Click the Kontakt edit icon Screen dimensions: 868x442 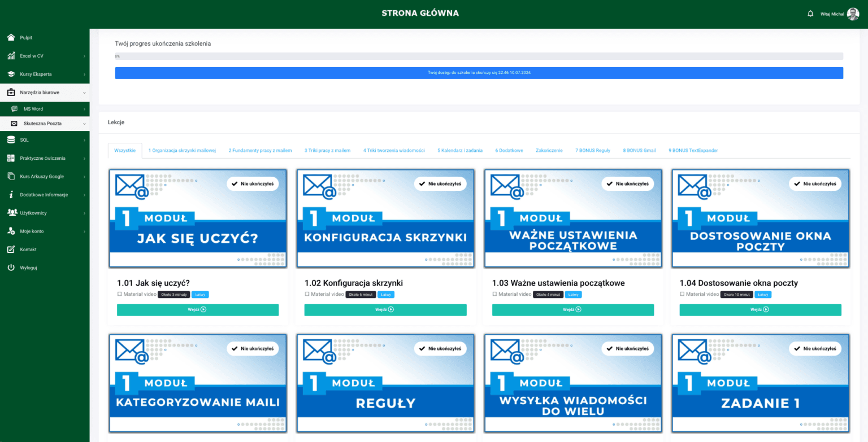point(11,249)
